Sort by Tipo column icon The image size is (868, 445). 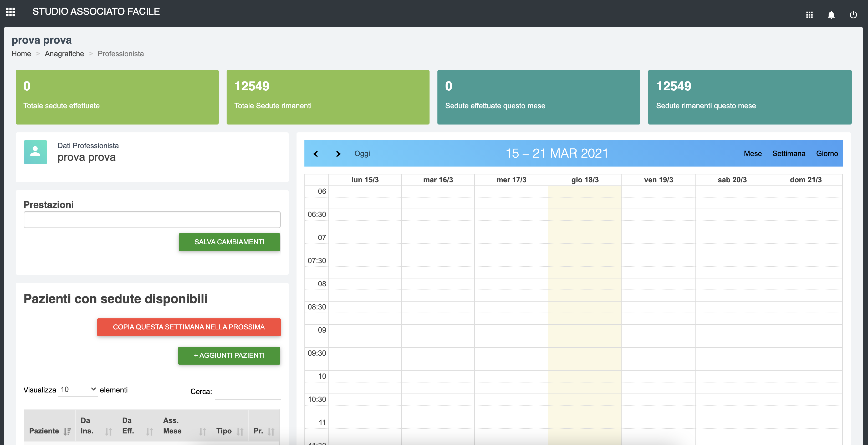tap(240, 431)
